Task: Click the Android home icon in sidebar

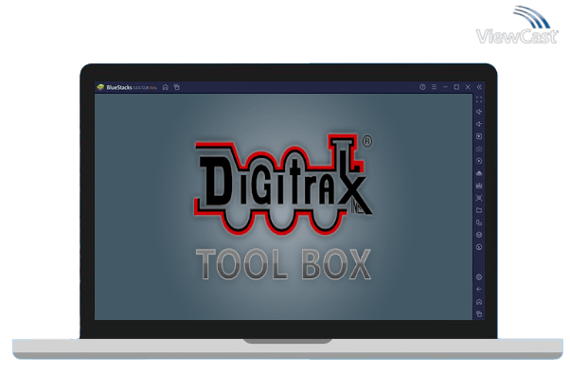Action: click(479, 302)
